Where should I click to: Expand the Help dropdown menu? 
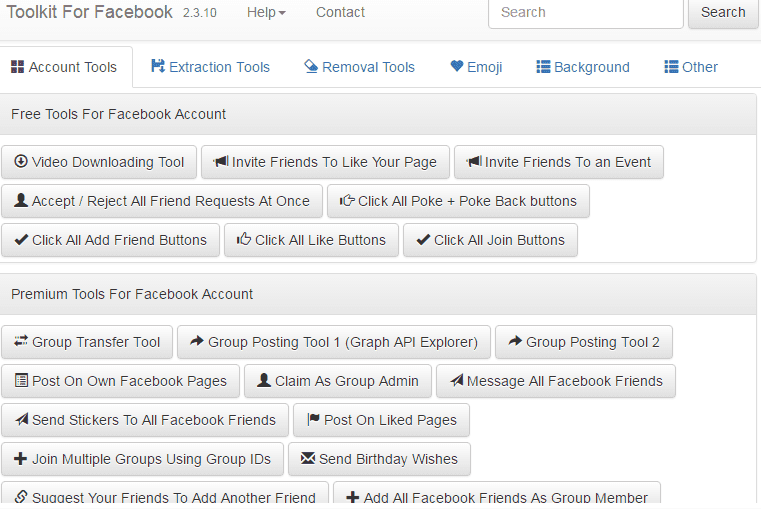[x=266, y=13]
